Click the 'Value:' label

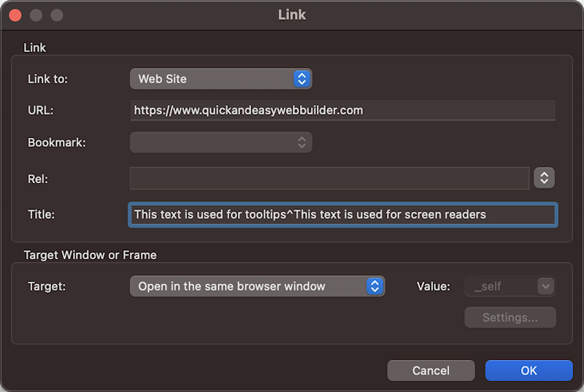(434, 286)
